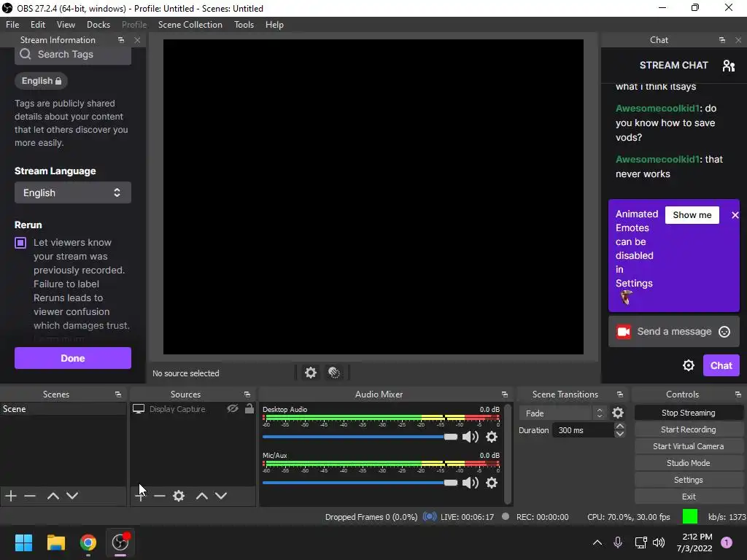Adjust the Desktop Audio volume slider
Screen dimensions: 747x560
pos(360,437)
